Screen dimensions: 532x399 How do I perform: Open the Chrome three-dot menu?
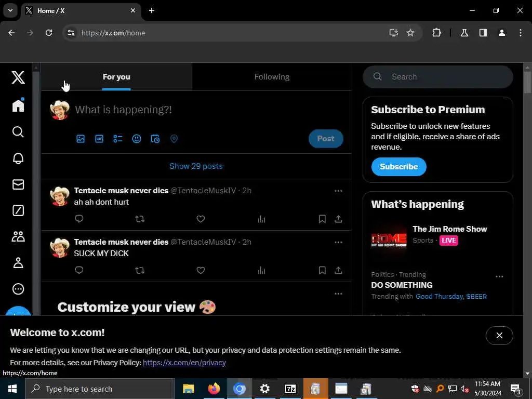click(520, 33)
